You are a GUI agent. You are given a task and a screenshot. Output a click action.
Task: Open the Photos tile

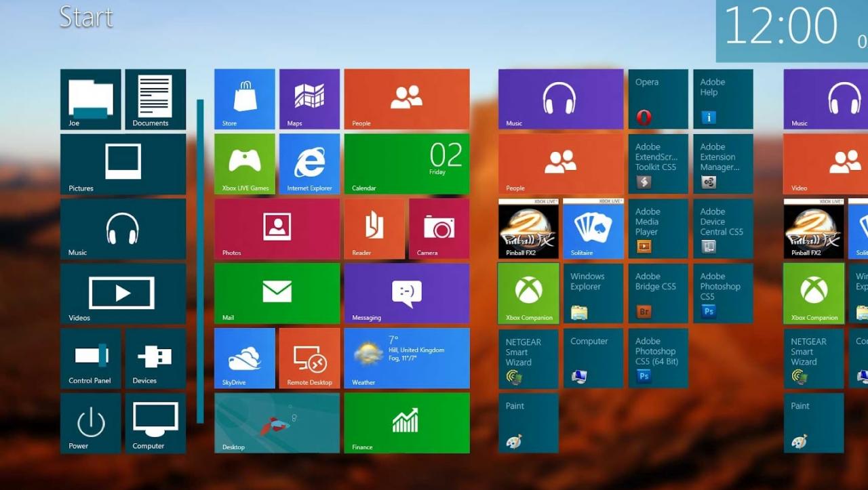click(277, 228)
